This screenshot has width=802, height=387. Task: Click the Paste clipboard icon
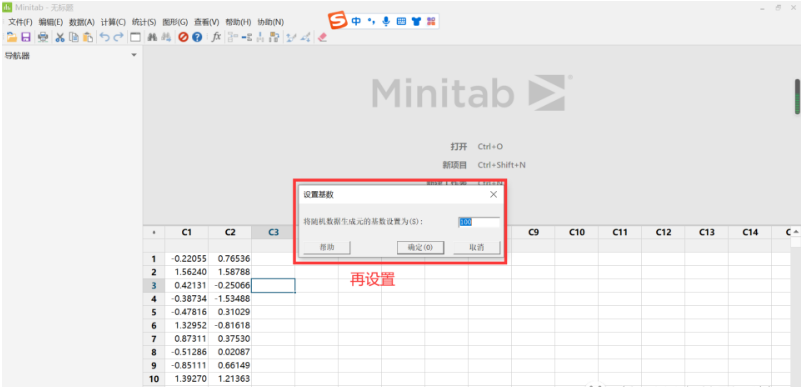coord(88,37)
